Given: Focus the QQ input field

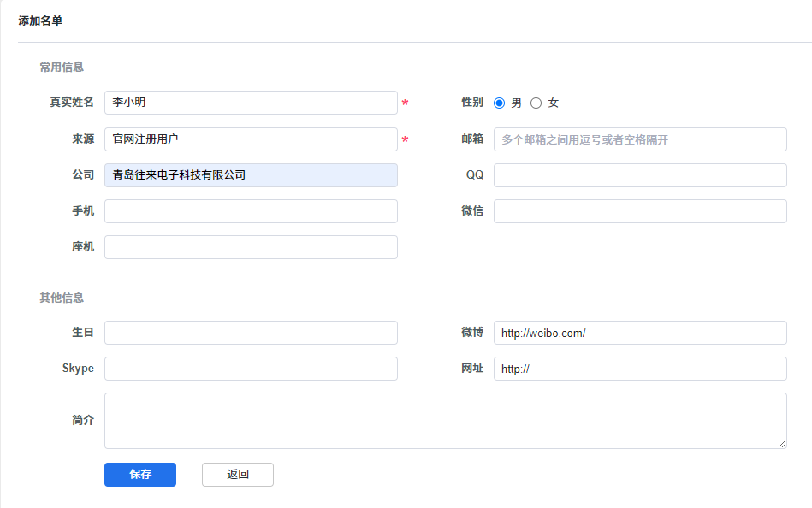Looking at the screenshot, I should click(640, 175).
